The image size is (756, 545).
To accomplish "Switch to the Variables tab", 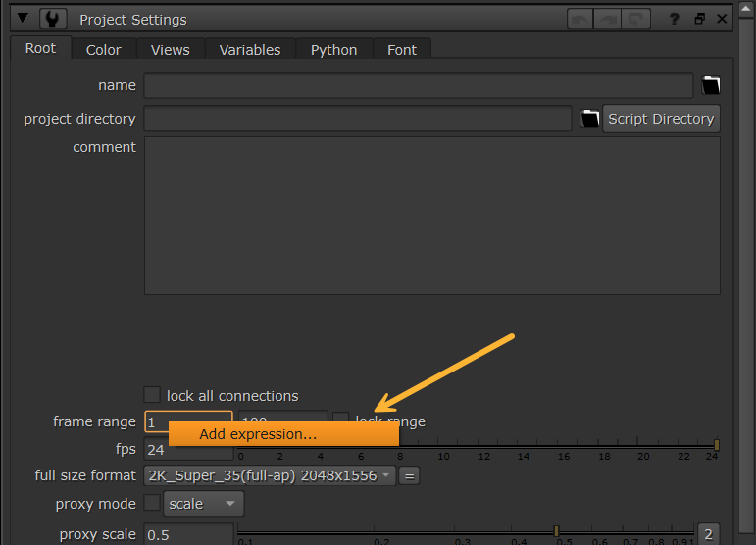I will pyautogui.click(x=249, y=49).
